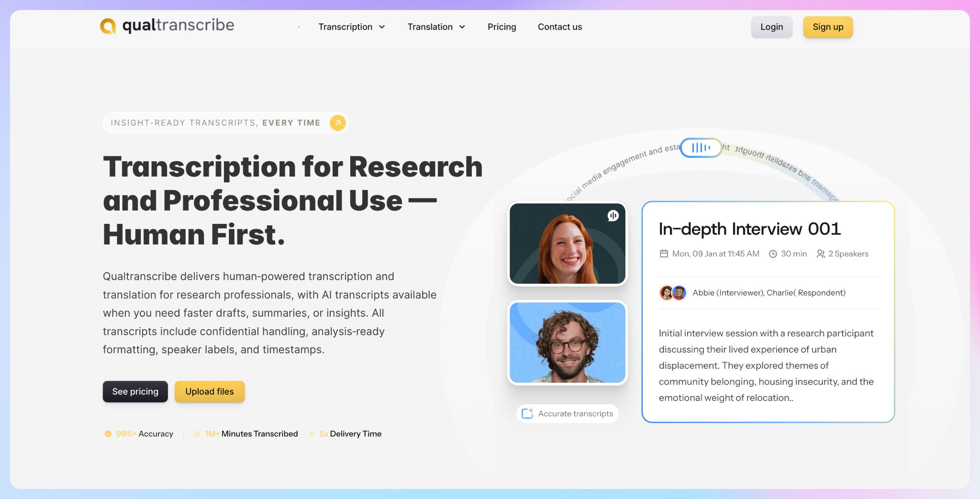The image size is (980, 499).
Task: Click the speakers icon beside 2 Speakers
Action: point(821,254)
